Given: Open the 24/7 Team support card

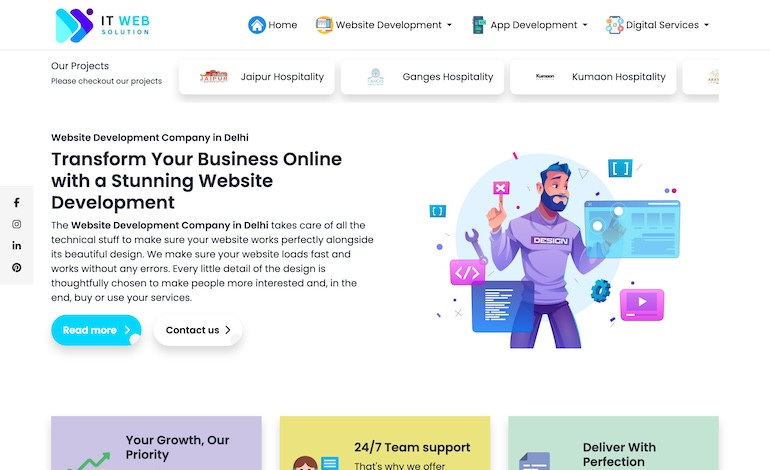Looking at the screenshot, I should (x=385, y=443).
